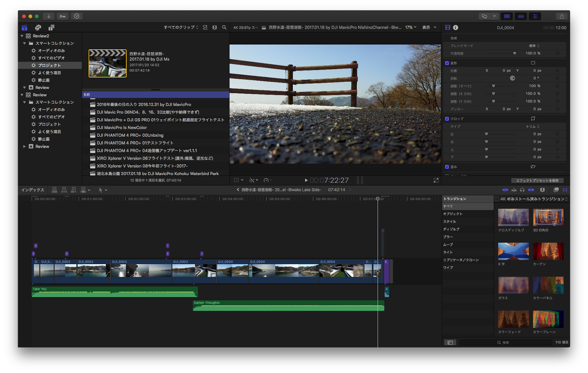The width and height of the screenshot is (588, 373).
Task: Toggle audio skimming headphone icon
Action: (522, 190)
